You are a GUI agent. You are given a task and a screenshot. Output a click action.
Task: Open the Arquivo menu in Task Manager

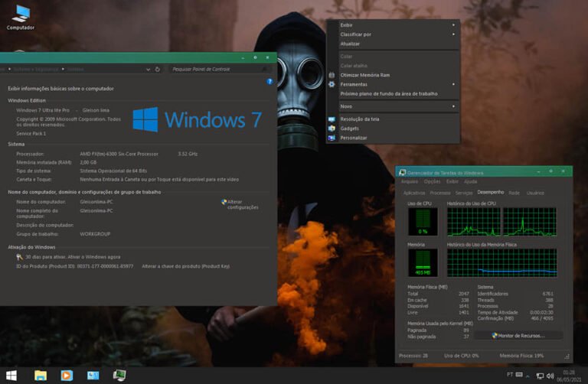(409, 182)
